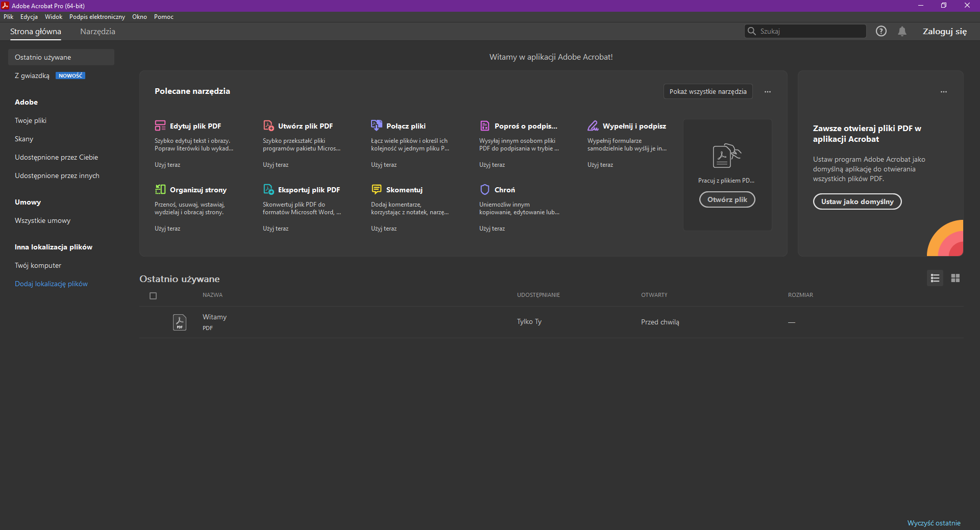The width and height of the screenshot is (980, 530).
Task: Click the Edytuj plik PDF tool icon
Action: 160,125
